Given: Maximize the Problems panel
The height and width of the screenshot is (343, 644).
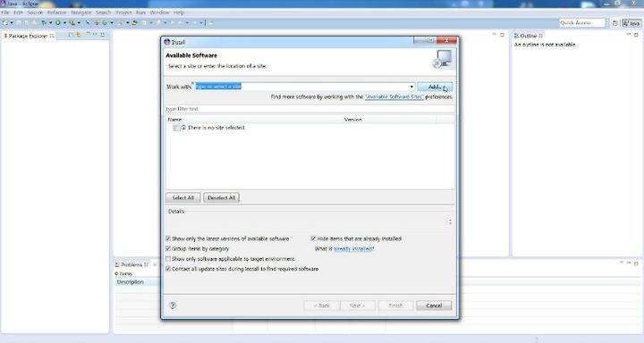Looking at the screenshot, I should (x=636, y=263).
